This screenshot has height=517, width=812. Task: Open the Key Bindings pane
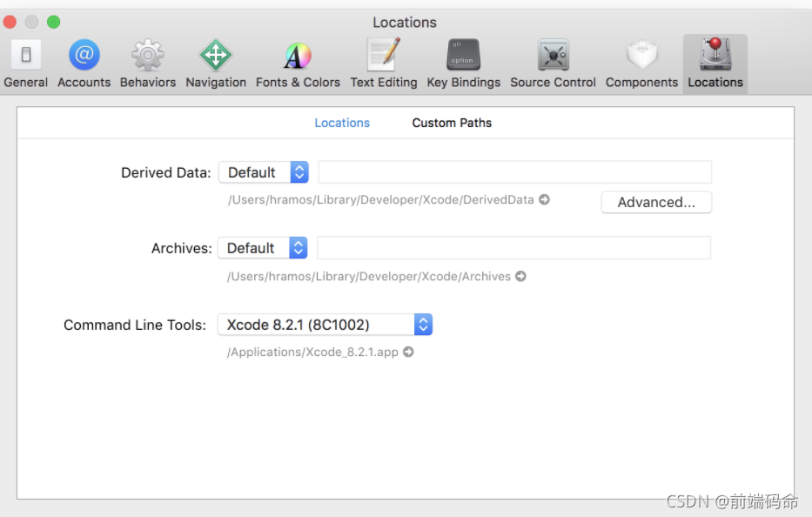pyautogui.click(x=464, y=64)
